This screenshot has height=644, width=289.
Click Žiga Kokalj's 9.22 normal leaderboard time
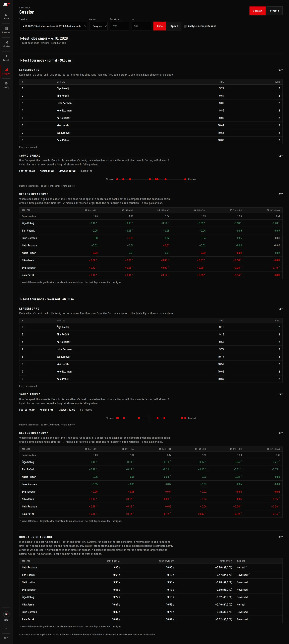221,88
